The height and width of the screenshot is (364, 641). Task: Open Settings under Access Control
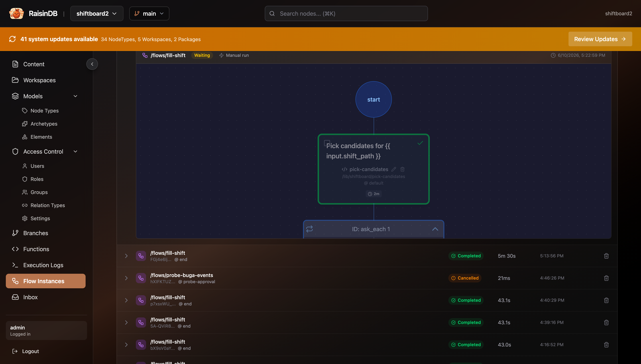point(40,219)
